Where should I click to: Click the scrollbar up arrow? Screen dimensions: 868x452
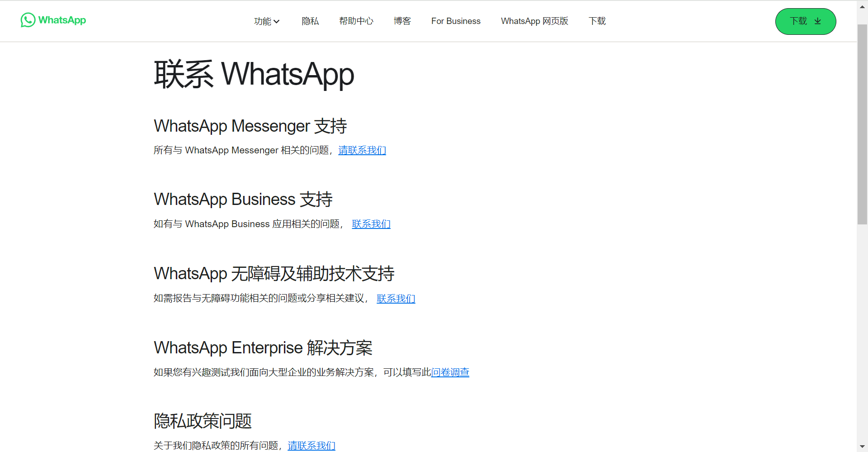click(x=862, y=6)
